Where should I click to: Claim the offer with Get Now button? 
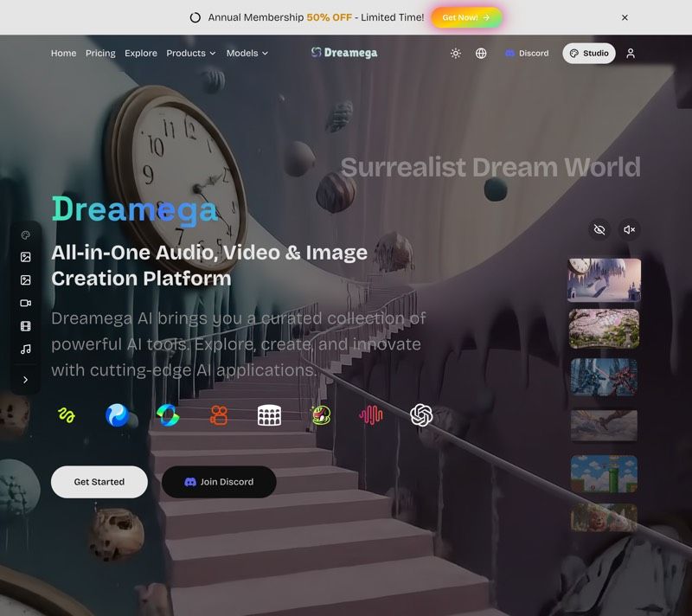(x=466, y=16)
